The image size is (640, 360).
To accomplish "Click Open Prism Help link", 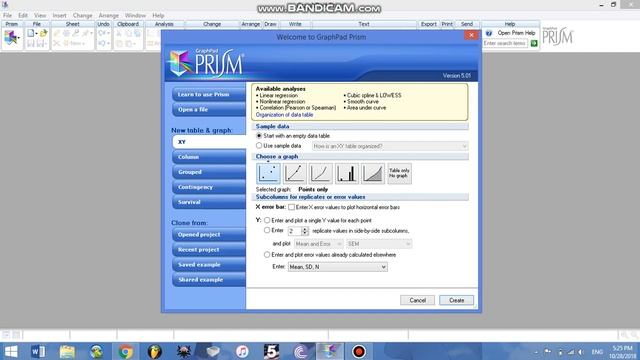I will [x=516, y=33].
